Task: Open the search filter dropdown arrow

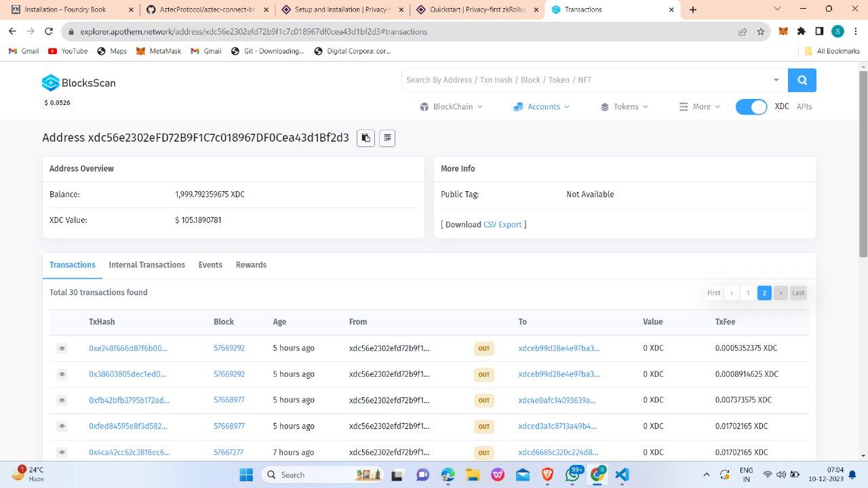Action: (776, 80)
